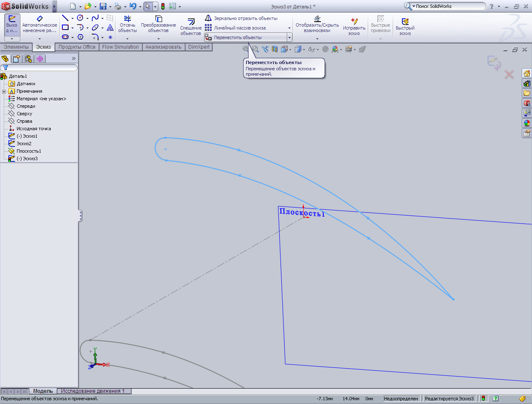
Task: Click Display/Delete Relations (Отобразить/Скрыть взаимосвязи)
Action: [x=317, y=24]
